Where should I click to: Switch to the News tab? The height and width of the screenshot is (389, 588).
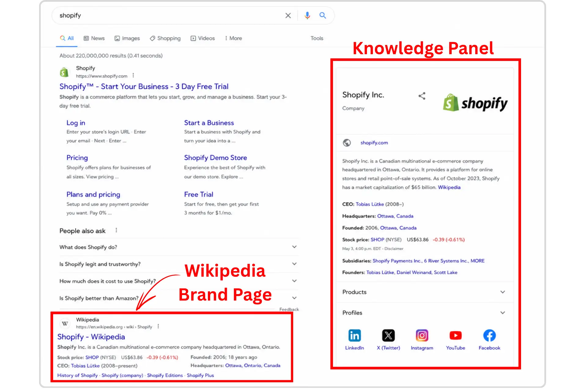click(94, 38)
